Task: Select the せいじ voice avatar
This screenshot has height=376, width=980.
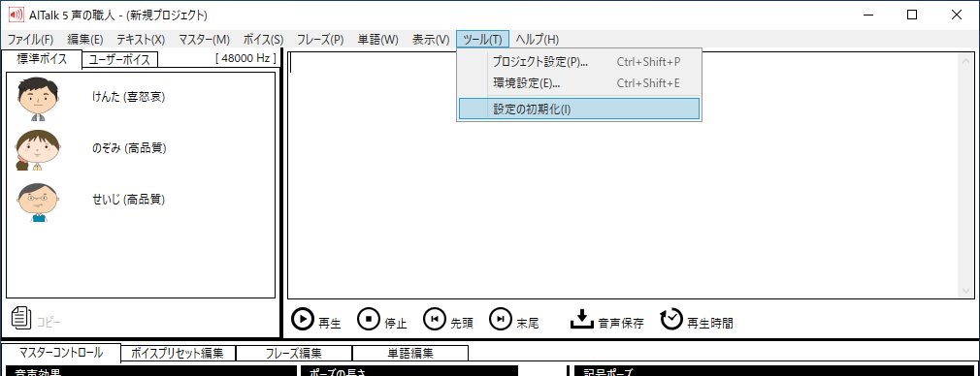Action: 39,202
